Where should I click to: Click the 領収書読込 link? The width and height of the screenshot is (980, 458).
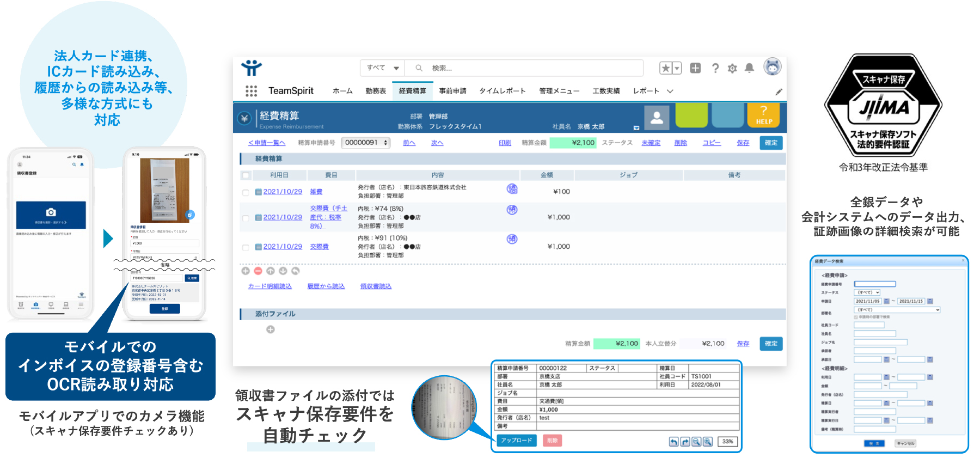pos(376,286)
